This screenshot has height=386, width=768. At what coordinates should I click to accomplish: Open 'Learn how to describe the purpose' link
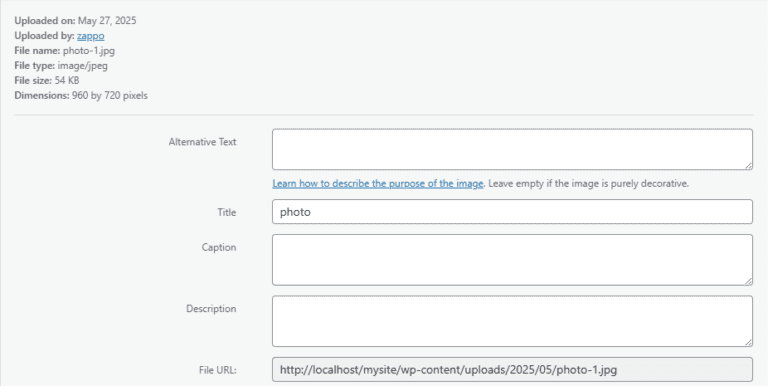tap(378, 184)
